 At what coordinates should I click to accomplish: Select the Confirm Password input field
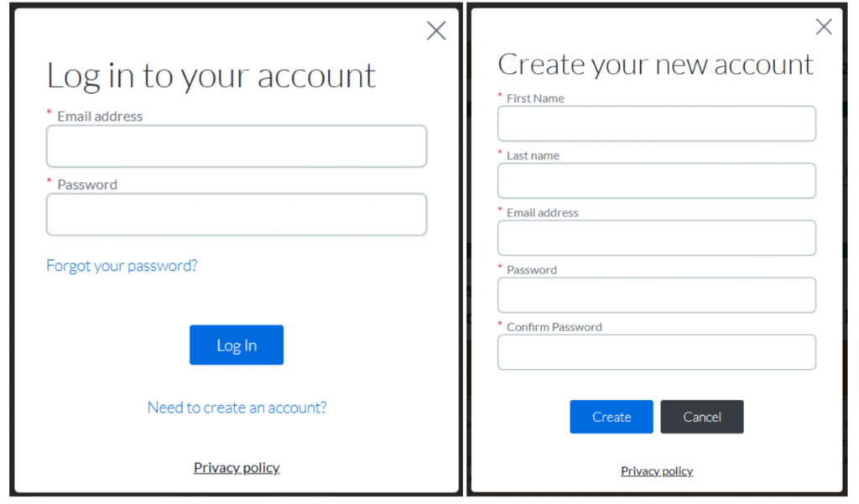[656, 352]
